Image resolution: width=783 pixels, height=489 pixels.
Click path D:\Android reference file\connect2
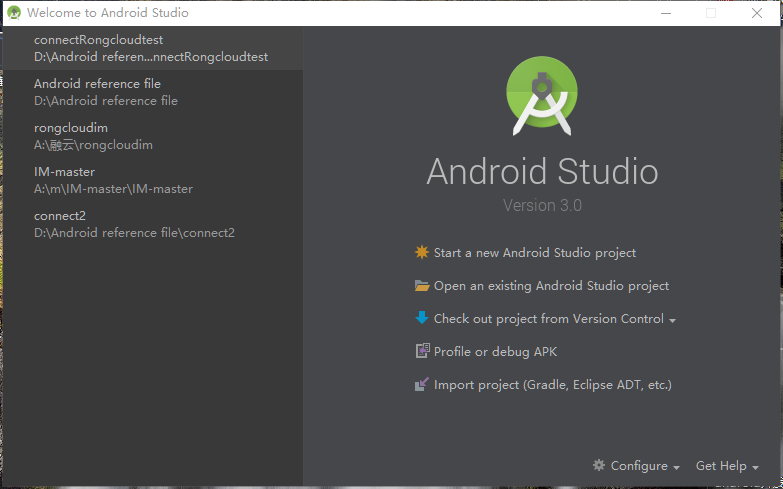(134, 233)
